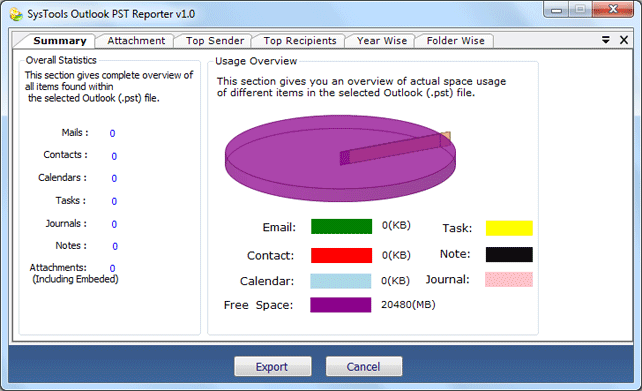Select the Folder Wise tab
642x391 pixels.
[x=456, y=41]
